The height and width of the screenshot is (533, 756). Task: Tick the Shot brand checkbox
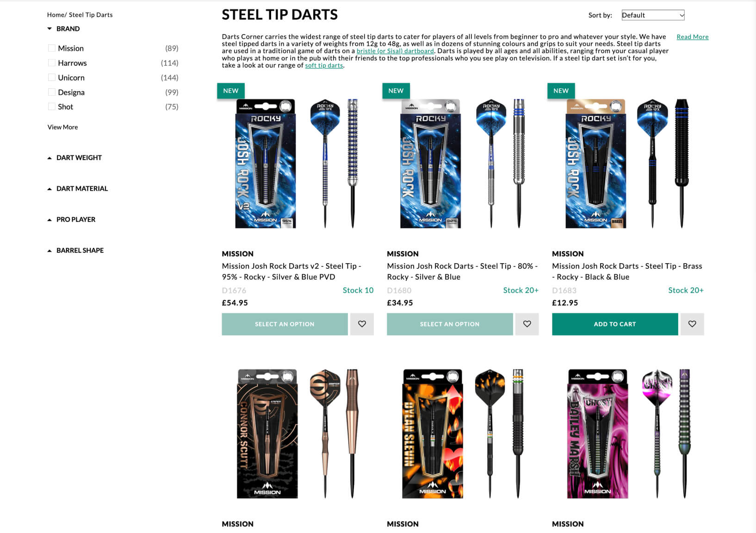(52, 106)
